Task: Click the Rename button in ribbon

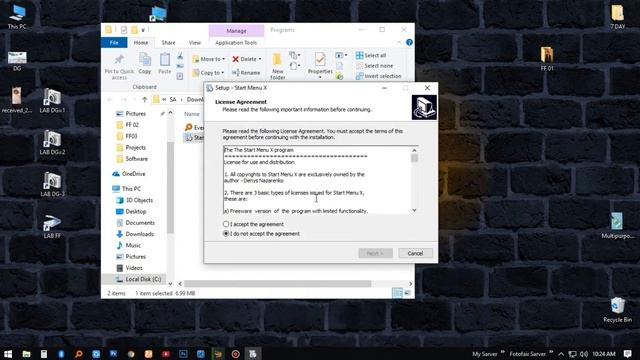Action: pyautogui.click(x=246, y=73)
